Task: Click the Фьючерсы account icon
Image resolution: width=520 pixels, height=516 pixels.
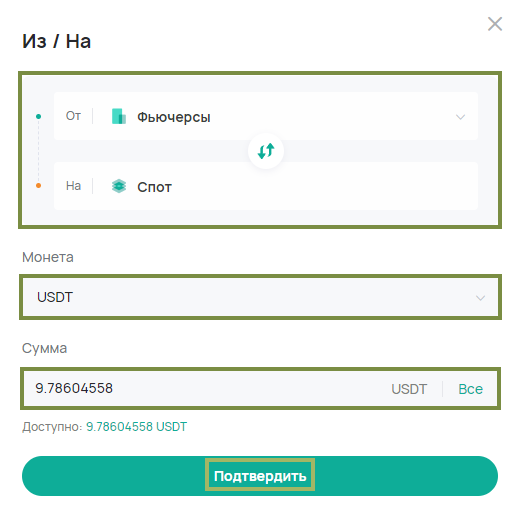Action: point(119,116)
